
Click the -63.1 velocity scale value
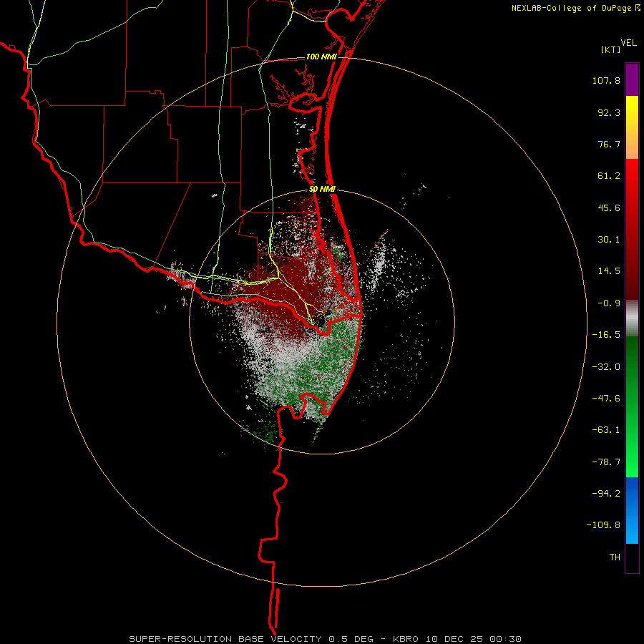pos(606,430)
